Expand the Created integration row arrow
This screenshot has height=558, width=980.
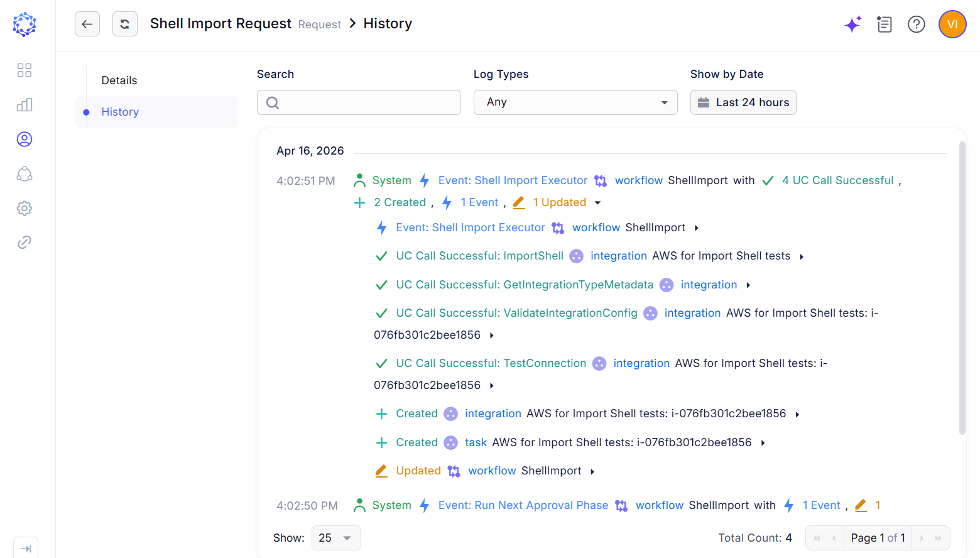797,414
